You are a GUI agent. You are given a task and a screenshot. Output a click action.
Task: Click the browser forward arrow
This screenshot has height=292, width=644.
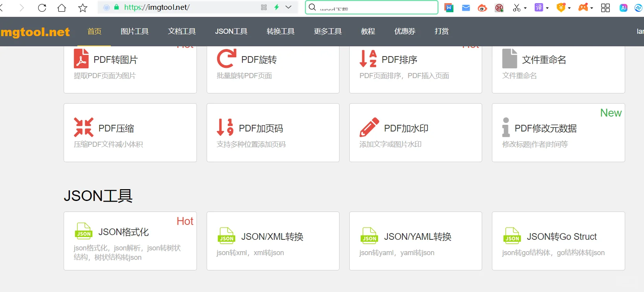click(22, 8)
